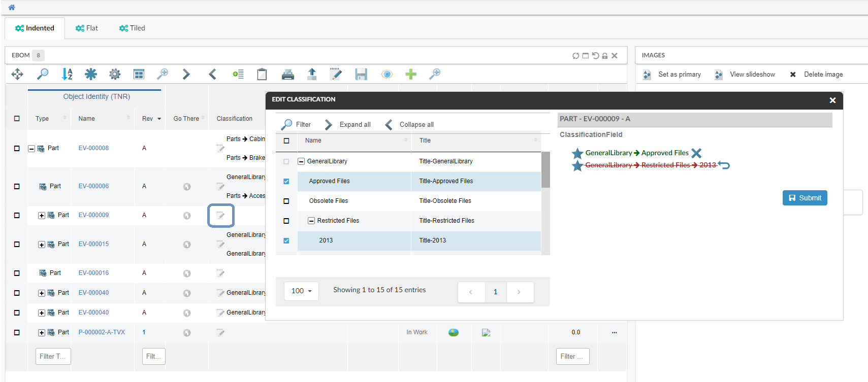Check the Obsolete Files checkbox
Screen dimensions: 868x382
coord(286,201)
